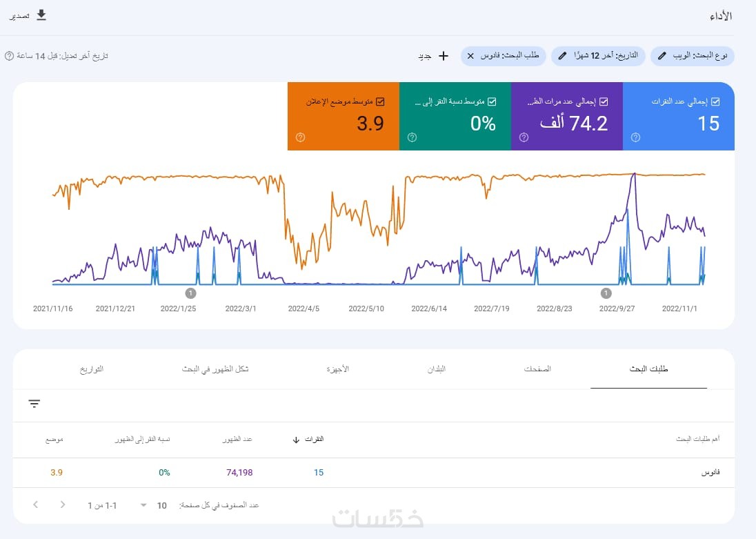Click chart annotation marker near 2022/9/27

tap(606, 293)
